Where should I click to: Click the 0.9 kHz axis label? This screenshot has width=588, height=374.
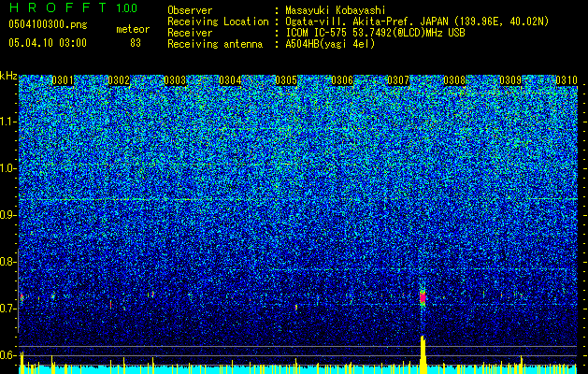(x=7, y=215)
